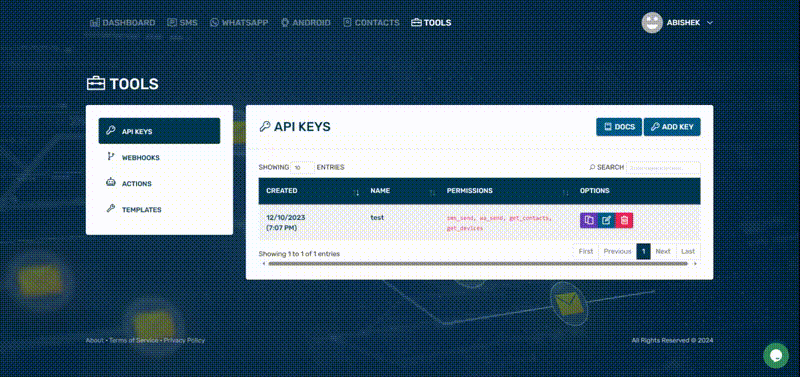Sort table by Name column arrows
This screenshot has height=377, width=800.
click(433, 192)
